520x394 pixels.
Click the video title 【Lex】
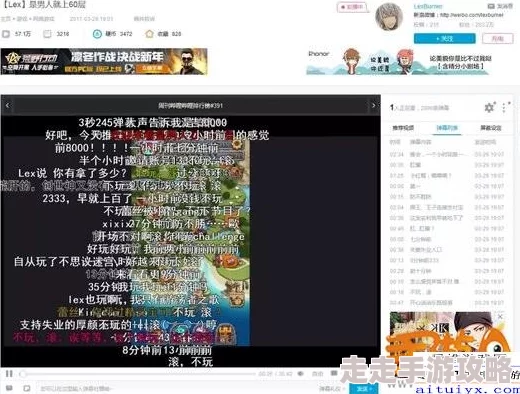[x=44, y=5]
